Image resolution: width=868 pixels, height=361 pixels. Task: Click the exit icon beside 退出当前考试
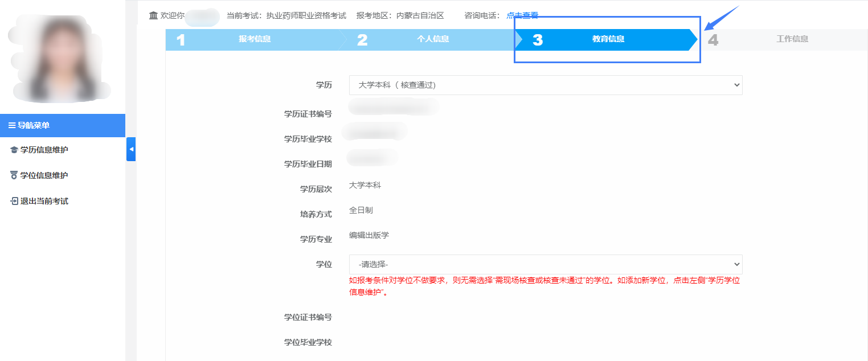14,201
